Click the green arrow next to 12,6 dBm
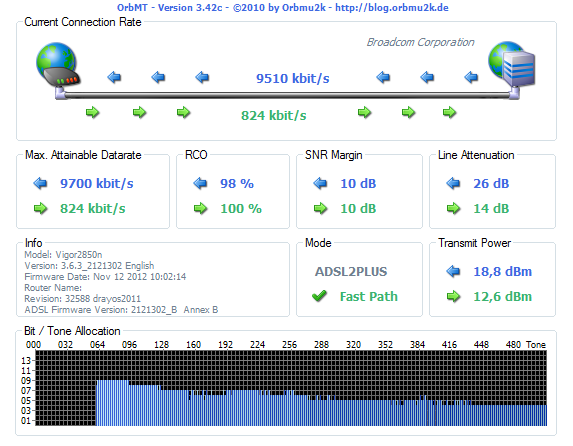Viewport: 573px width, 446px height. point(453,296)
